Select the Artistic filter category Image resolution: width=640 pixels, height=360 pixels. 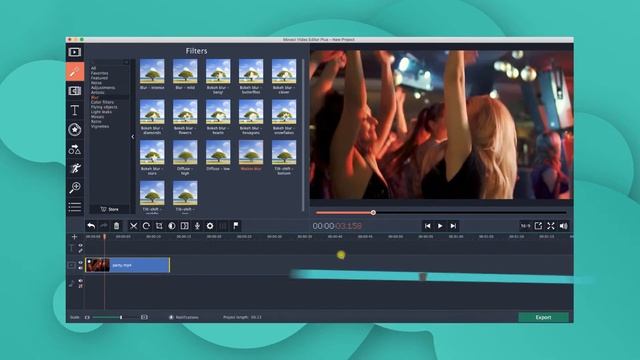pos(97,93)
